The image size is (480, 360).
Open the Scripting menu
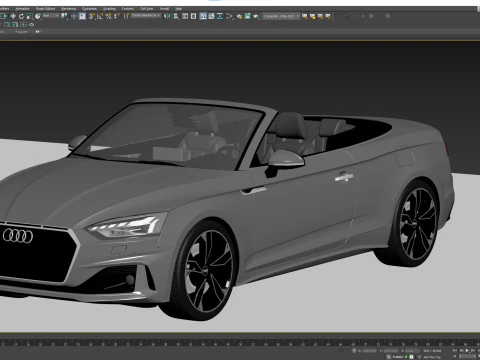pyautogui.click(x=109, y=8)
